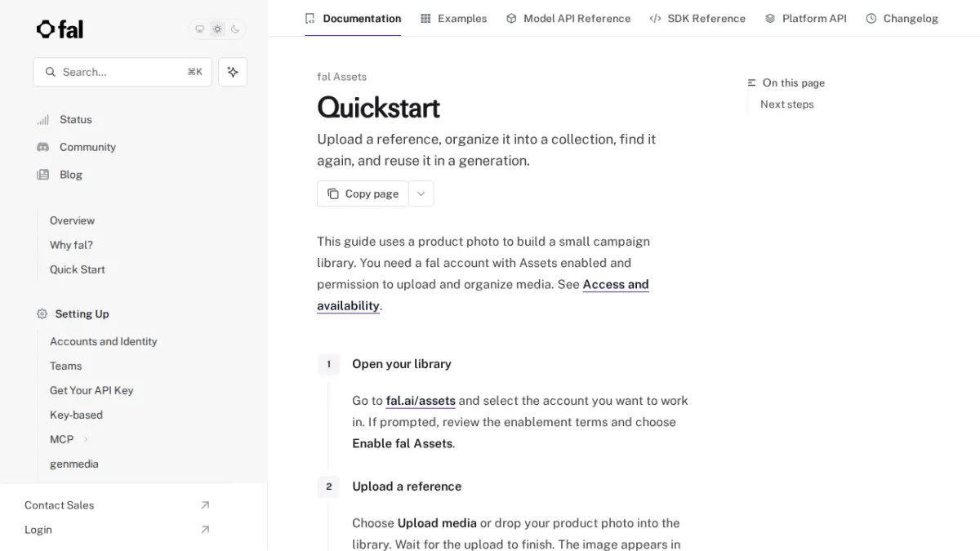The height and width of the screenshot is (551, 980).
Task: Select system theme monitor icon
Action: pos(199,29)
